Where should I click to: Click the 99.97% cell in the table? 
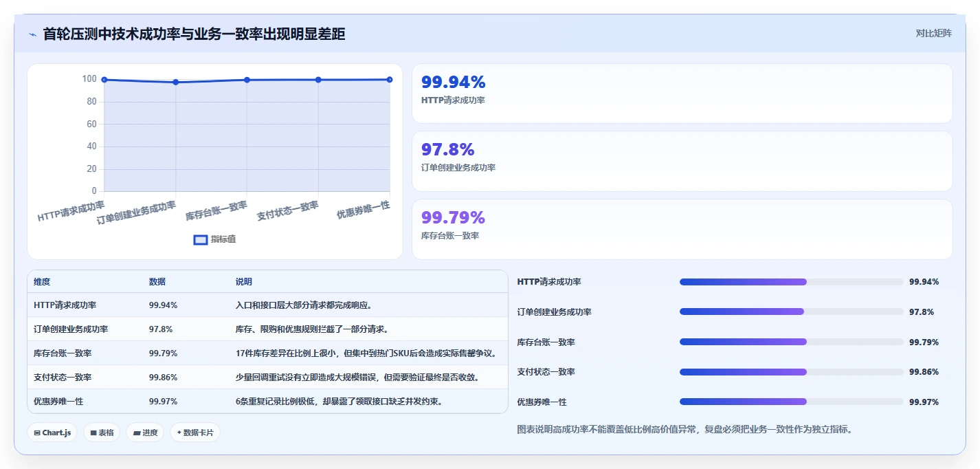coord(164,401)
